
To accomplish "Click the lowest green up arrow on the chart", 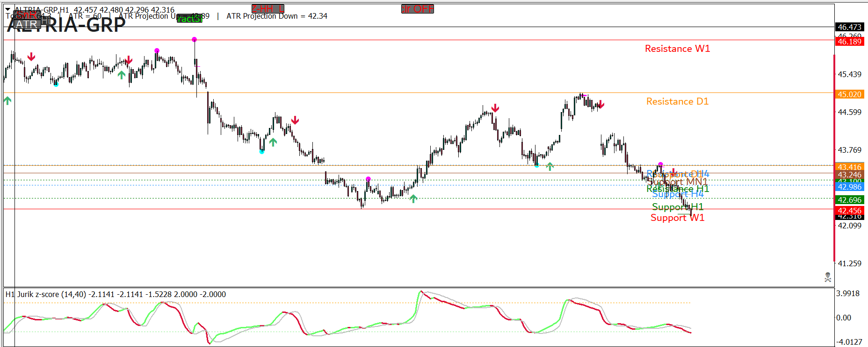I will coord(413,198).
